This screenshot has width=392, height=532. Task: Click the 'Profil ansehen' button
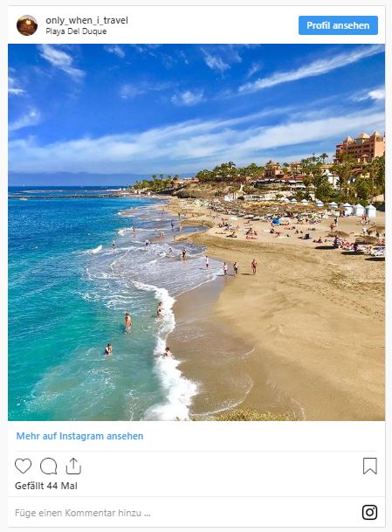(338, 25)
